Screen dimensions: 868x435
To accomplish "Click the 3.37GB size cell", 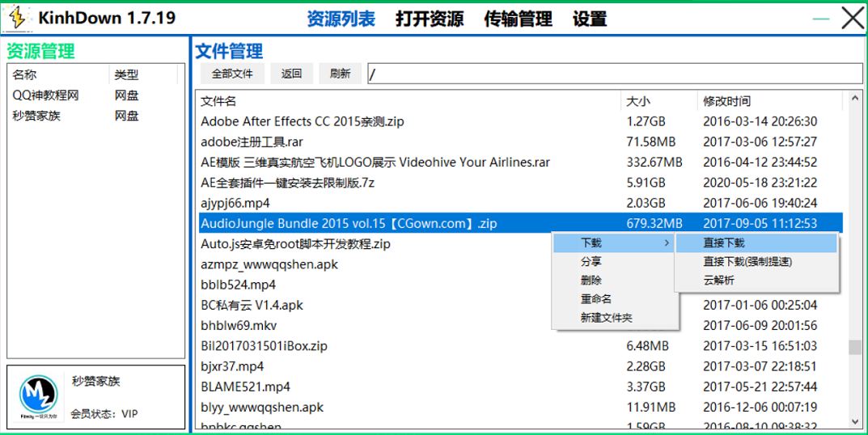I will pyautogui.click(x=646, y=387).
